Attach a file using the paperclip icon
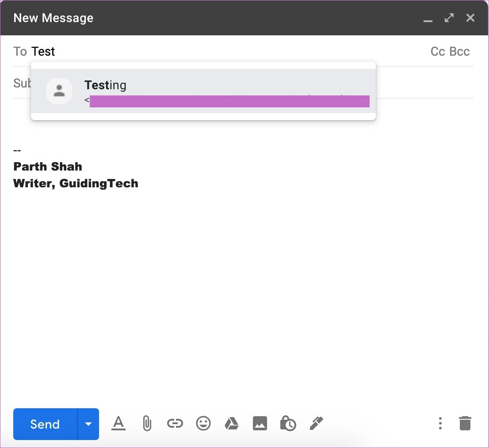This screenshot has height=448, width=489. tap(147, 423)
